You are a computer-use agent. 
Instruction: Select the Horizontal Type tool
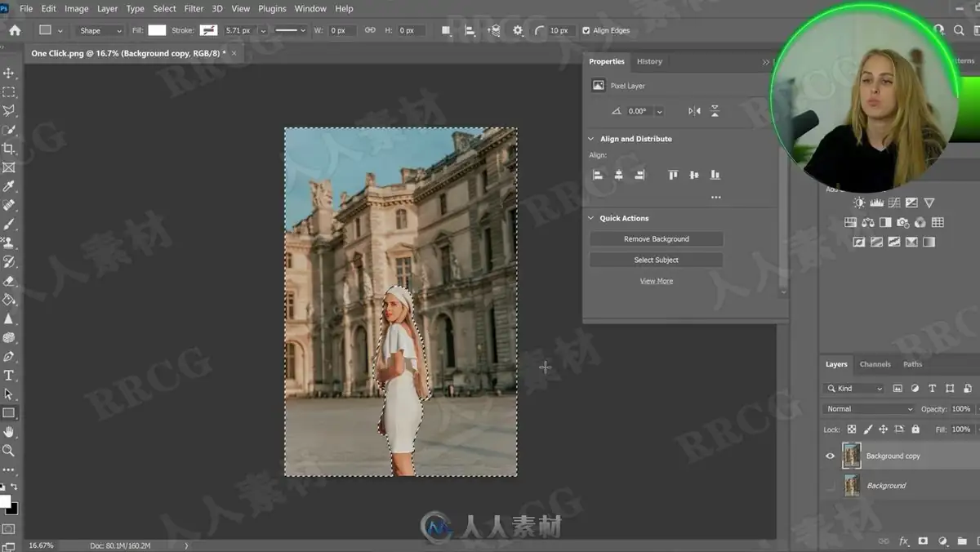[9, 376]
